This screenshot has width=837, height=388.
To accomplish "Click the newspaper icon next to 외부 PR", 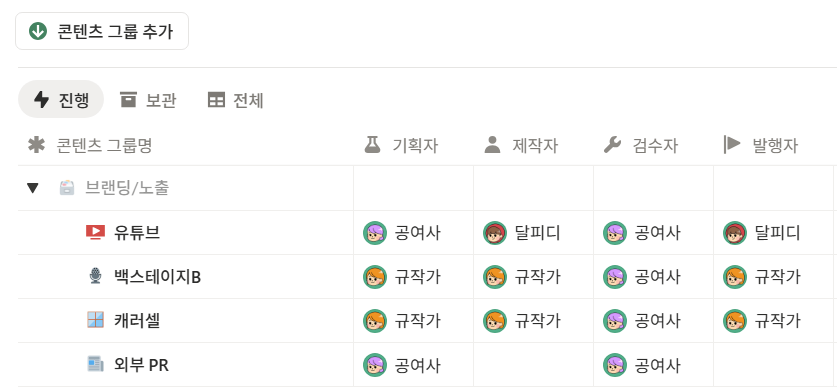I will click(x=96, y=365).
